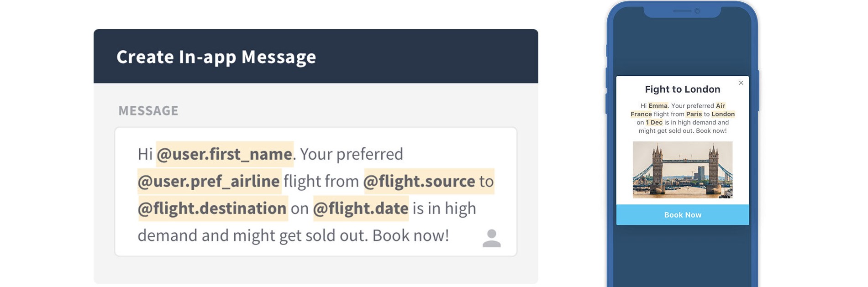Image resolution: width=868 pixels, height=287 pixels.
Task: Select the @user.pref_airline variable tag
Action: 209,181
